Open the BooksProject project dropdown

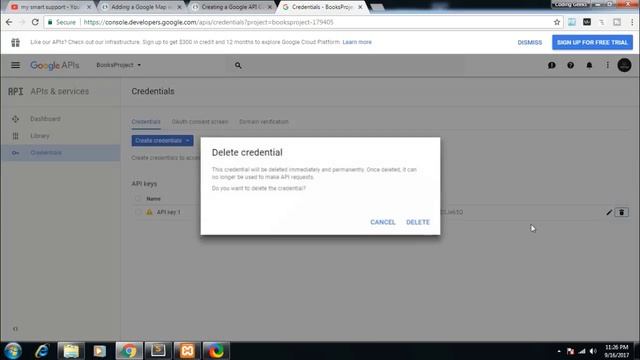tap(118, 65)
